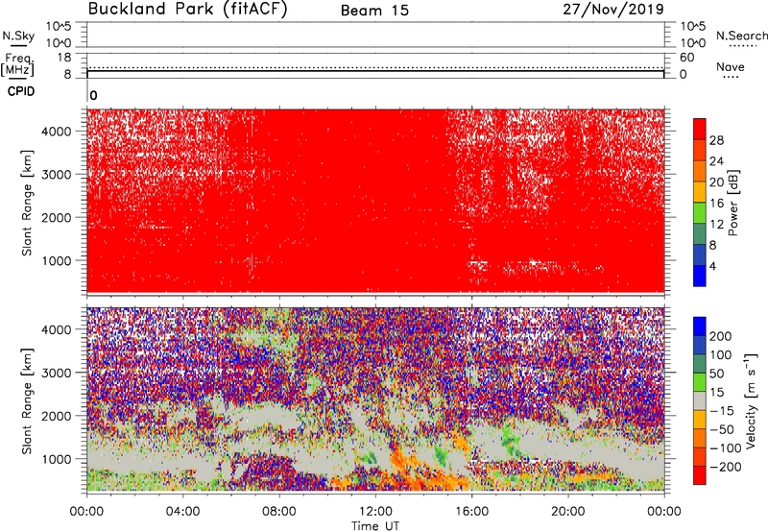Image resolution: width=768 pixels, height=532 pixels.
Task: Click the -50 tick label on the velocity colorbar
Action: (722, 429)
